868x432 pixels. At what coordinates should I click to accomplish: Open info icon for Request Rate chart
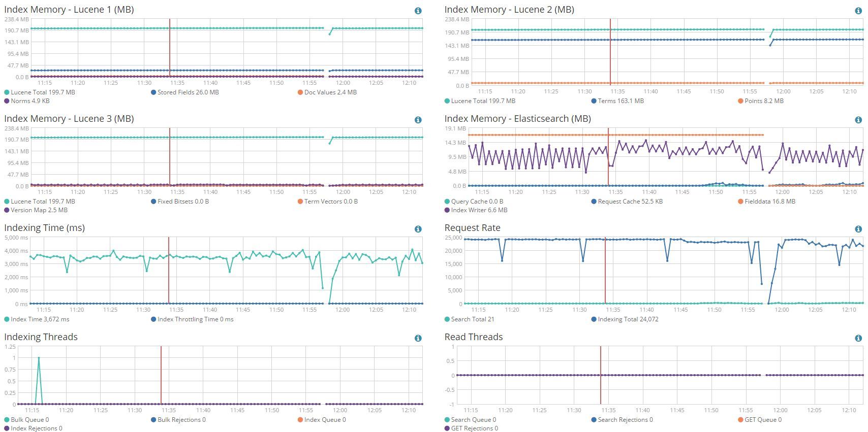pyautogui.click(x=858, y=229)
